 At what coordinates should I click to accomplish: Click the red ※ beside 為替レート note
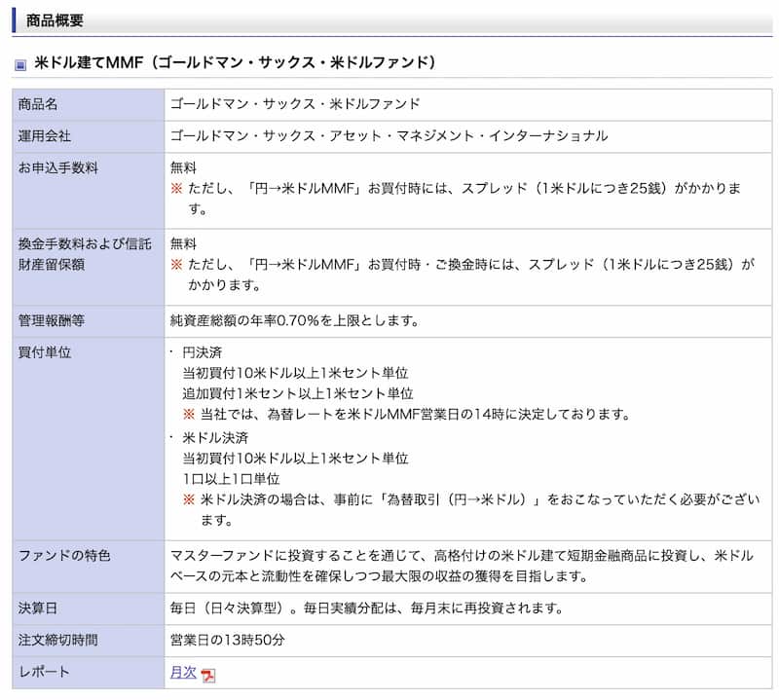(x=189, y=415)
